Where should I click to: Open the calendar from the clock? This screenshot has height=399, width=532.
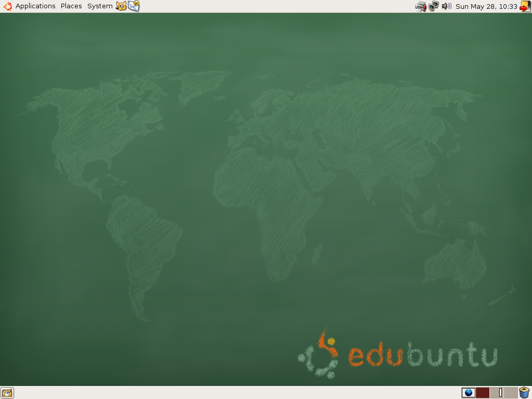[x=486, y=6]
